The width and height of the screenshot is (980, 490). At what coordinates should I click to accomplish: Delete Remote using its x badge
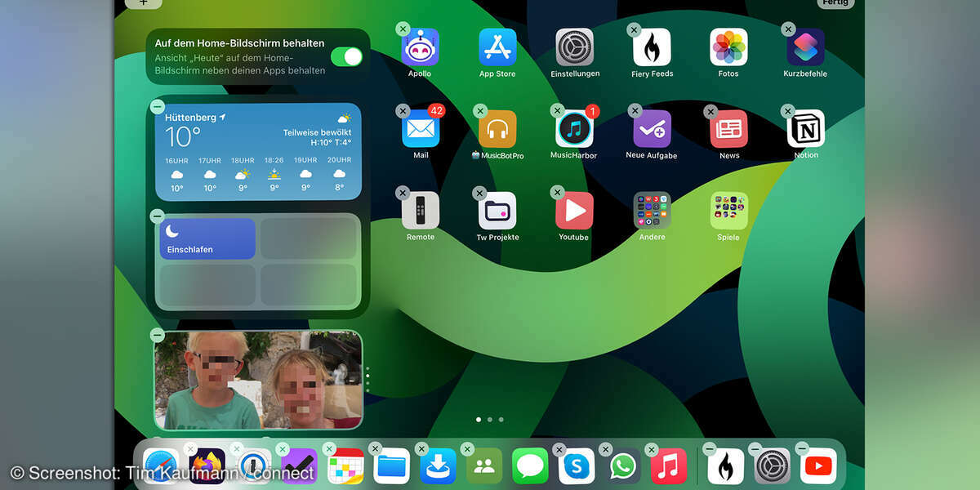point(402,193)
